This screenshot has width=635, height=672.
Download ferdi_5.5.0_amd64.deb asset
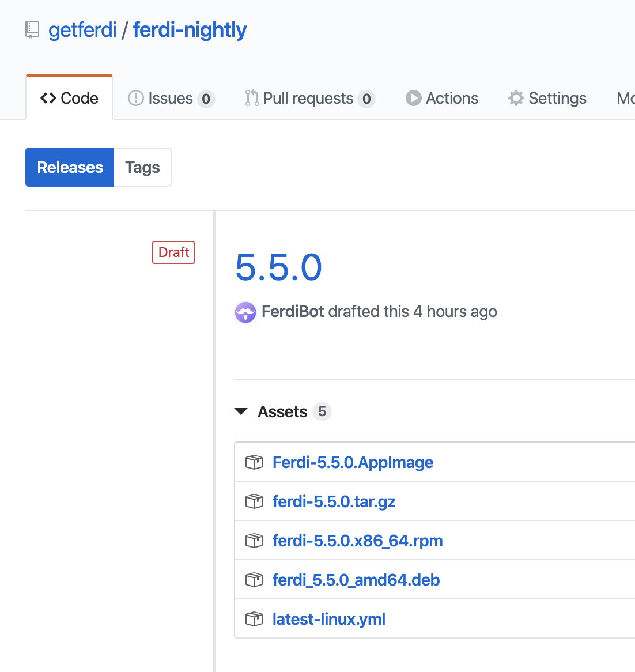tap(356, 580)
